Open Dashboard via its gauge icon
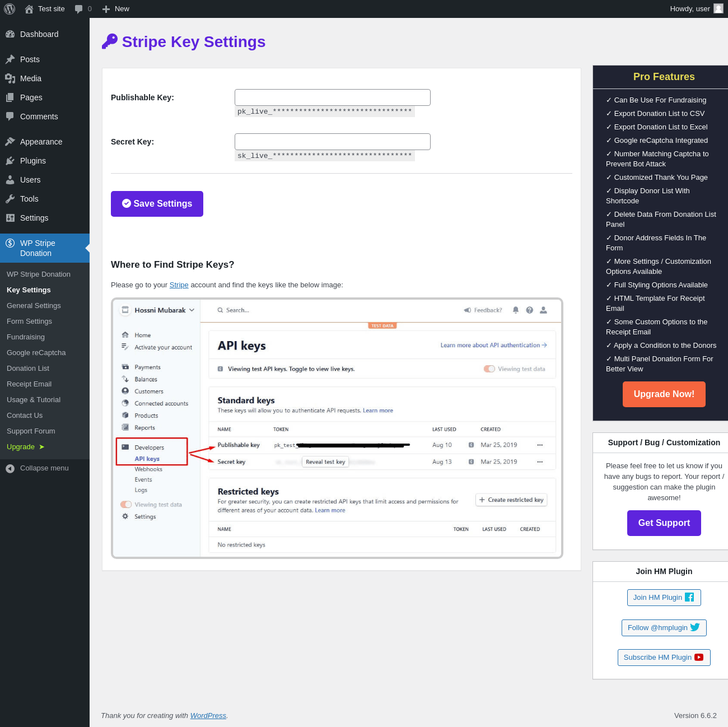728x727 pixels. point(10,34)
